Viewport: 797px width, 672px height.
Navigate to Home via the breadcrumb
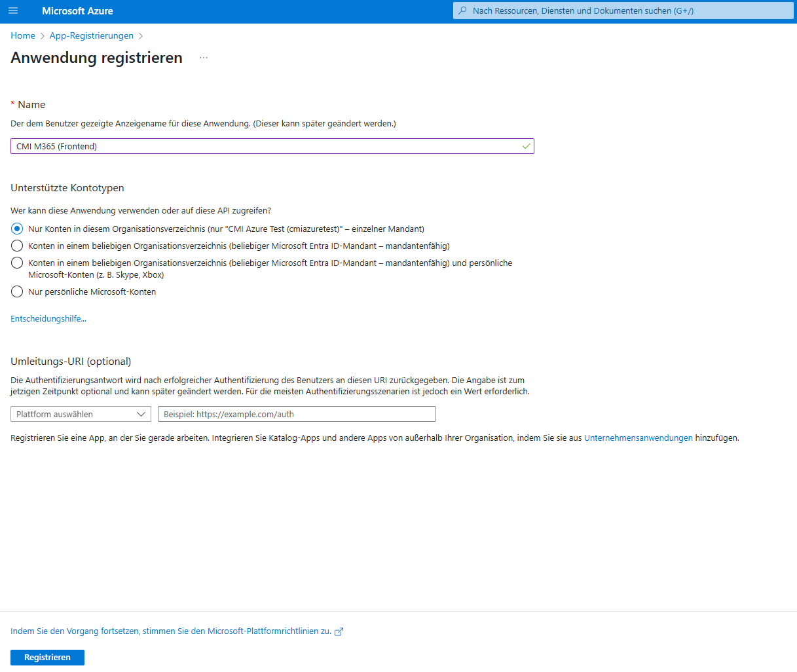click(22, 35)
